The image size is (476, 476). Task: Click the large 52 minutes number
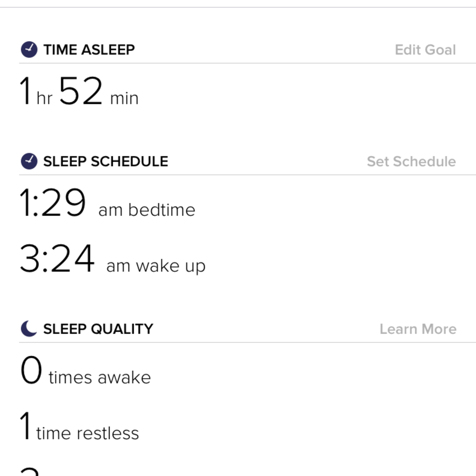(81, 91)
